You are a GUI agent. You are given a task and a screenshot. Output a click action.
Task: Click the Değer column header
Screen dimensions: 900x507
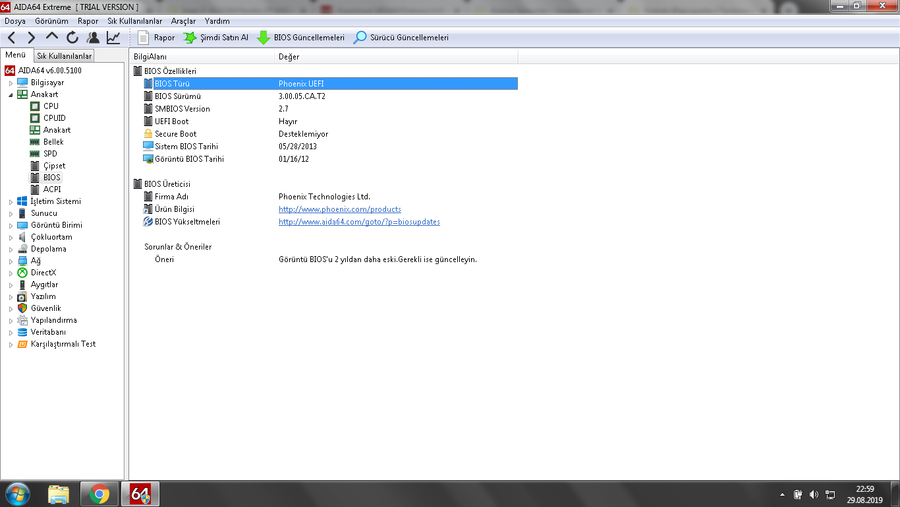pyautogui.click(x=396, y=57)
